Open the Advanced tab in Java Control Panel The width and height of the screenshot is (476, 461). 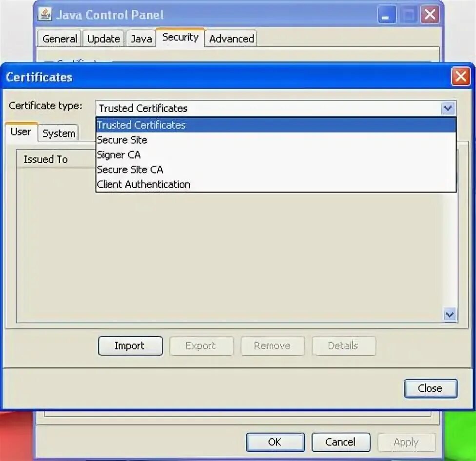[x=231, y=38]
